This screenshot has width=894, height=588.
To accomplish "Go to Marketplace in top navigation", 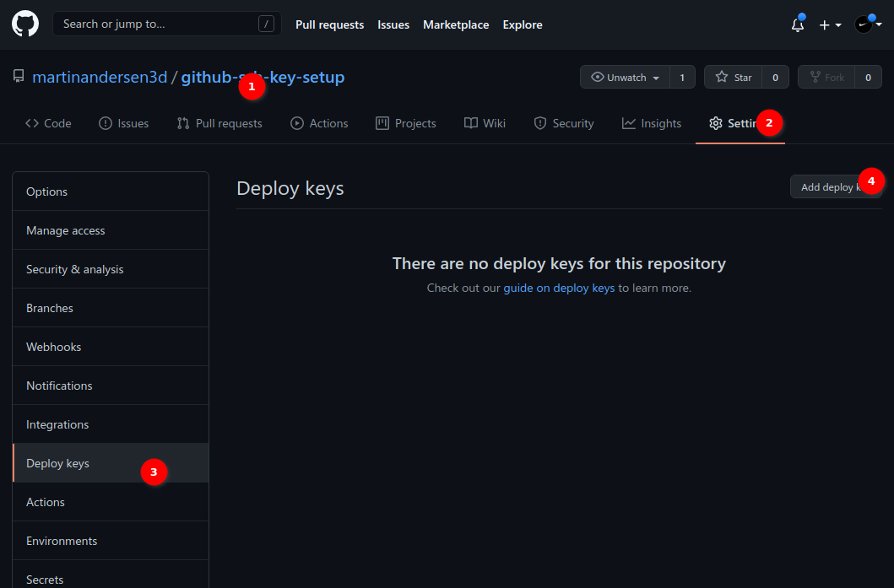I will click(x=456, y=24).
